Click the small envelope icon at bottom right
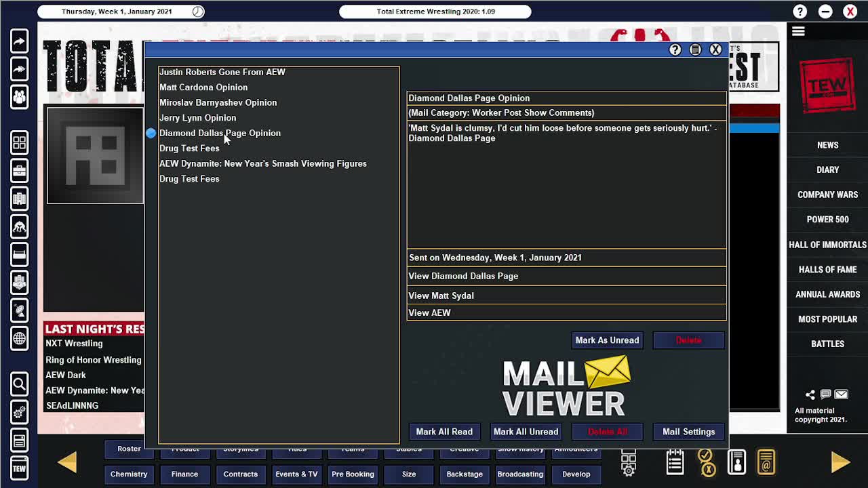868x488 pixels. click(x=841, y=394)
